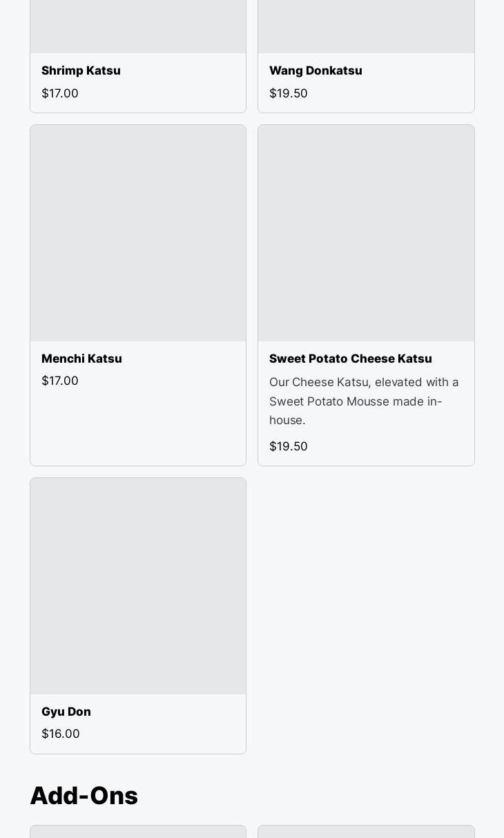This screenshot has height=838, width=504.
Task: Select the Menchi Katsu photo placeholder
Action: click(138, 233)
